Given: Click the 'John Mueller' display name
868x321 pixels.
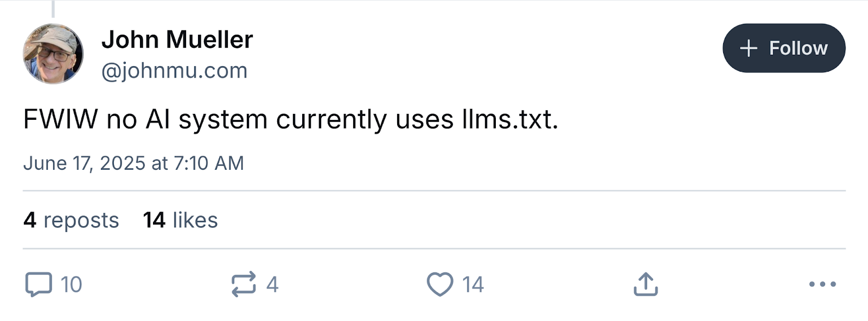Looking at the screenshot, I should coord(178,39).
